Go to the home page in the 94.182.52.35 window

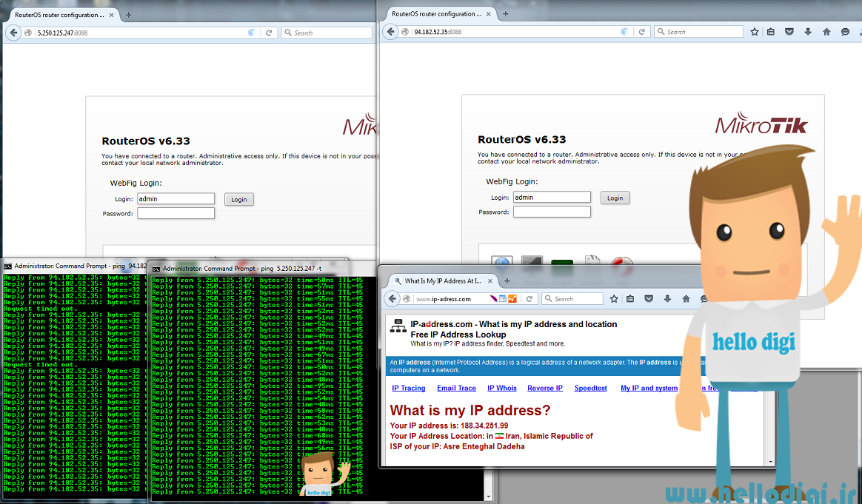click(x=826, y=32)
